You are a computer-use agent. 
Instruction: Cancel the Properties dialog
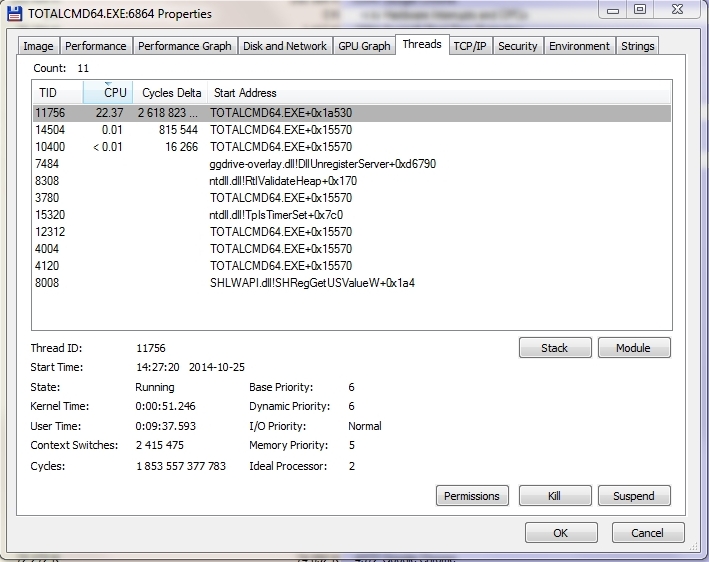pyautogui.click(x=648, y=533)
